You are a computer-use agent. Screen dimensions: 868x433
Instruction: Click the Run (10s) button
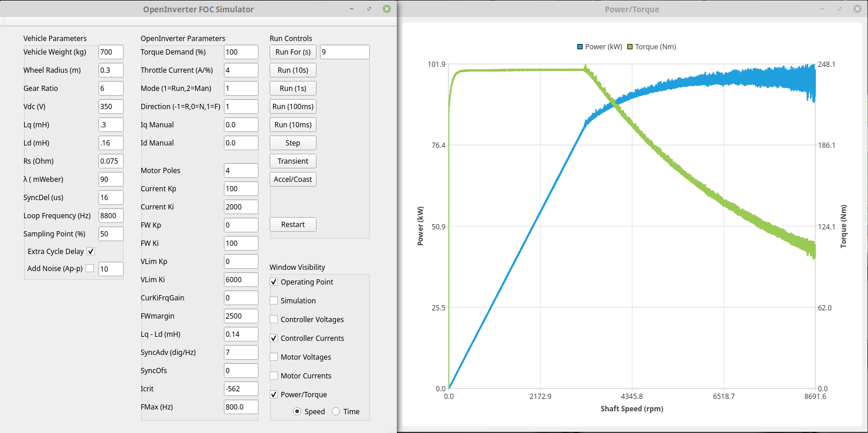pos(292,70)
